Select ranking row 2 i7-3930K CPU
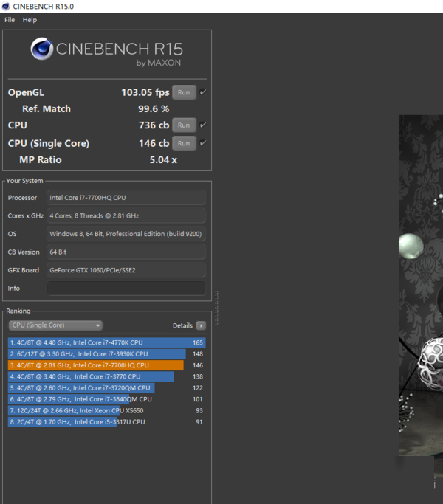Screen dimensions: 443x504 point(107,354)
